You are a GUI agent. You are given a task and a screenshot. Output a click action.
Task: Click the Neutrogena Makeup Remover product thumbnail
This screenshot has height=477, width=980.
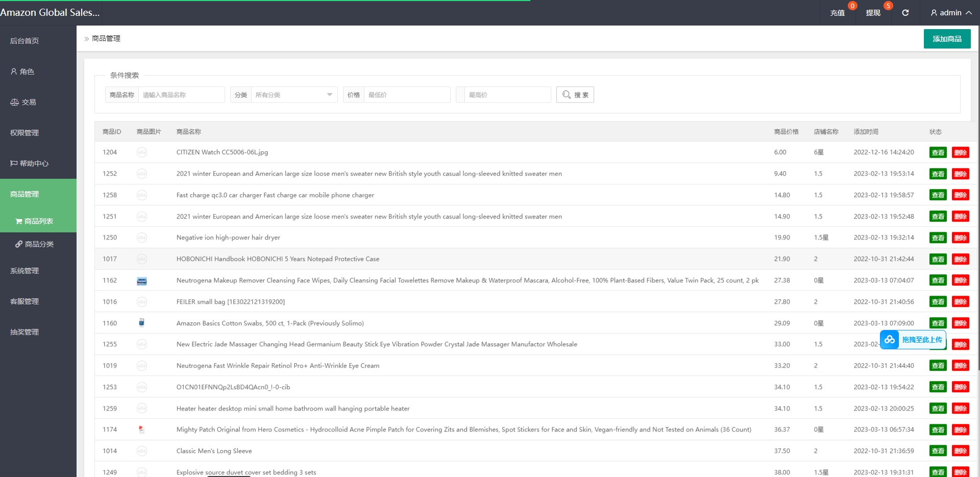click(142, 281)
